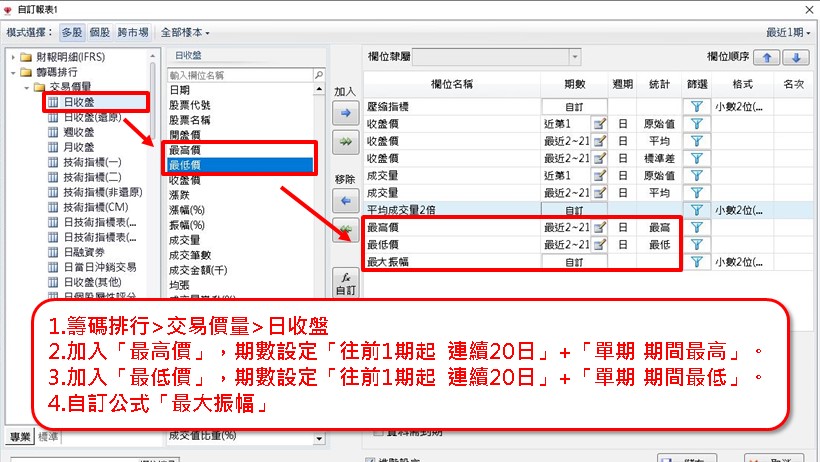The height and width of the screenshot is (462, 820).
Task: Open the 欄位隸屬 combo box
Action: 496,57
